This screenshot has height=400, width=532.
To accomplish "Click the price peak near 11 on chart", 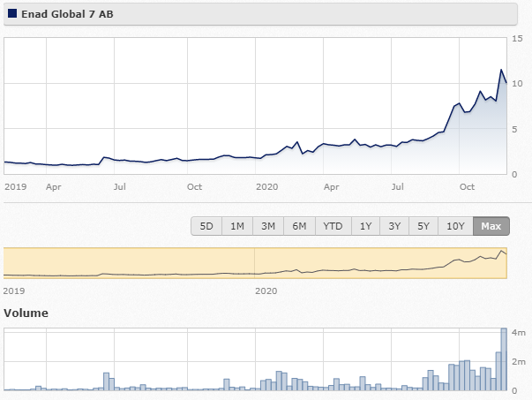I will [501, 70].
